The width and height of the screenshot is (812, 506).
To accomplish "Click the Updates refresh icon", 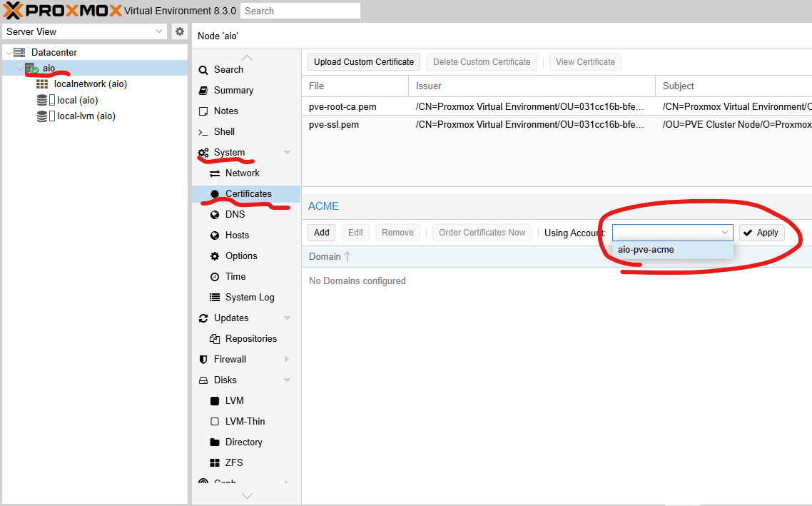I will click(x=203, y=318).
